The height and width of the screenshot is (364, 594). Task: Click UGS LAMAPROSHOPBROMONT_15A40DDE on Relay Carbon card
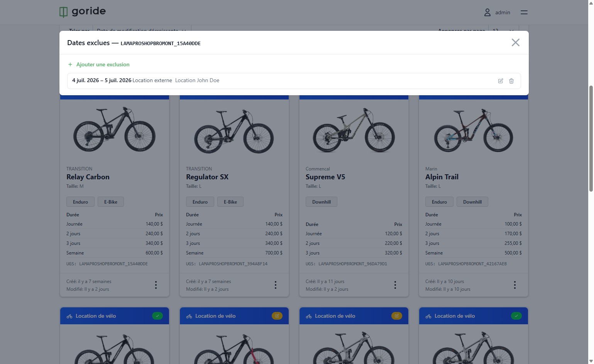point(107,264)
